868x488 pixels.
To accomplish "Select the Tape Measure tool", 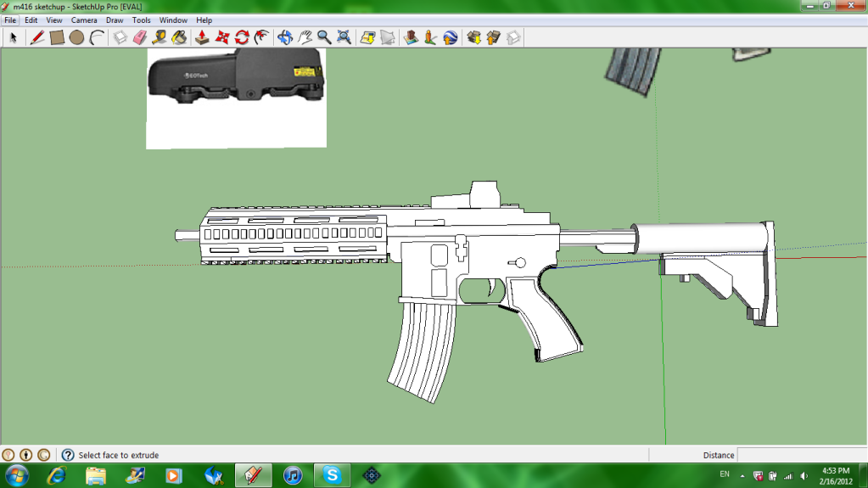I will pyautogui.click(x=160, y=37).
